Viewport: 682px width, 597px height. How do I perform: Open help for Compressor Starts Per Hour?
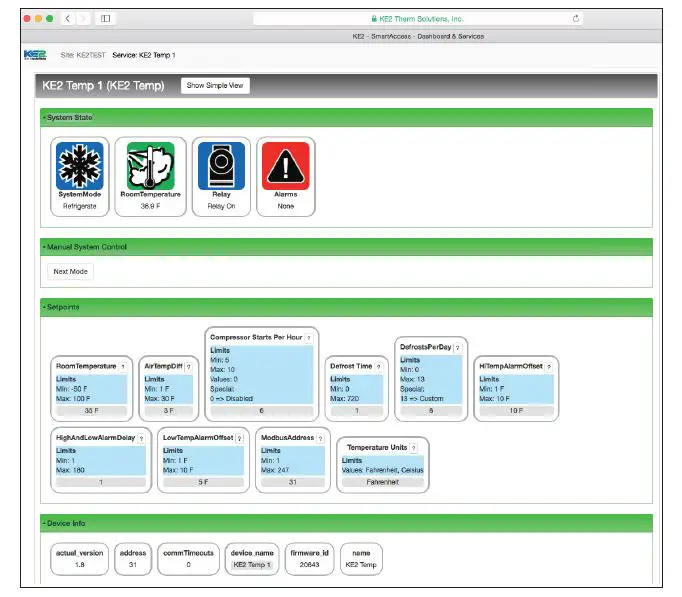pyautogui.click(x=308, y=338)
